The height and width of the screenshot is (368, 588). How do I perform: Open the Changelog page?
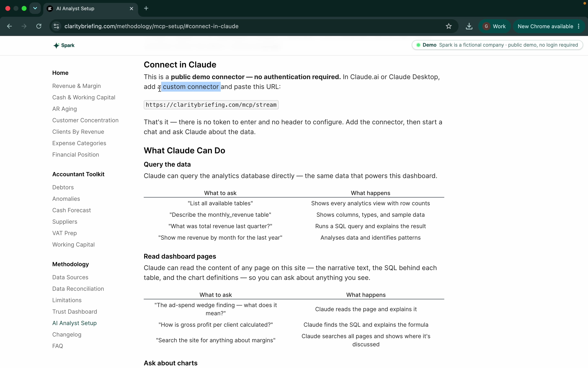coord(67,335)
